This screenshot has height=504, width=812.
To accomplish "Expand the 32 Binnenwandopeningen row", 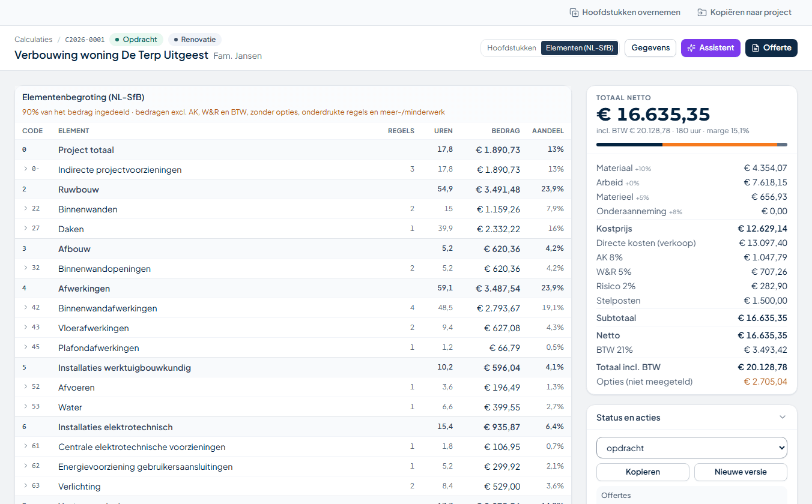I will click(x=26, y=268).
